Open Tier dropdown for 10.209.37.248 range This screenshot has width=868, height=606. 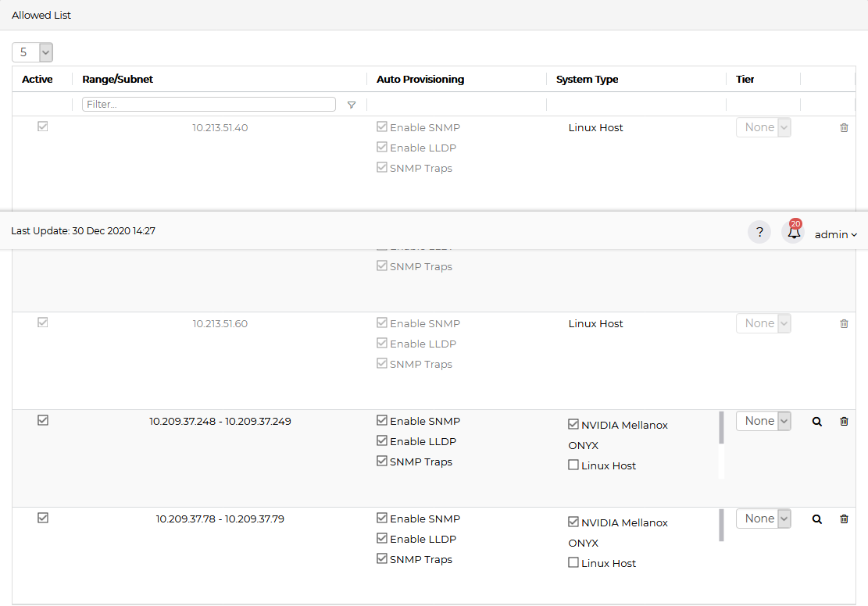763,421
